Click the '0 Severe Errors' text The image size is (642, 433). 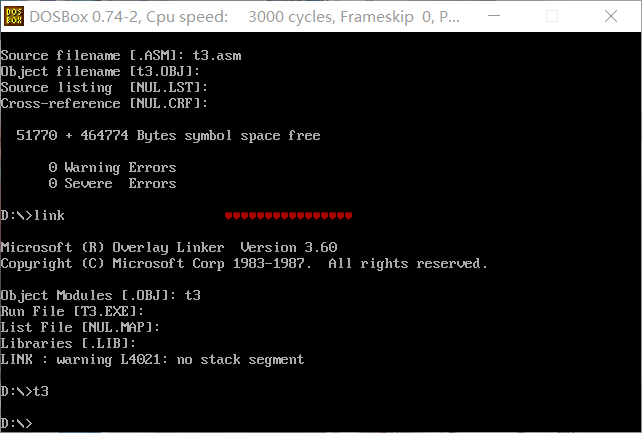click(x=112, y=183)
